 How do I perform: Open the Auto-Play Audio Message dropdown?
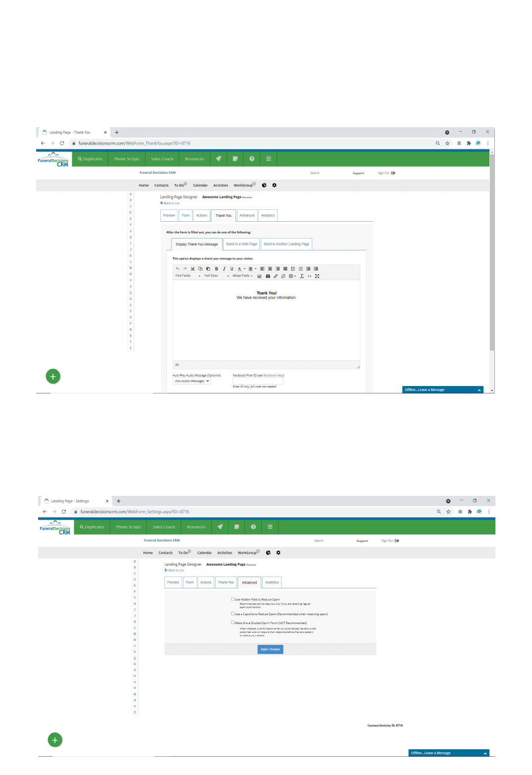point(192,381)
